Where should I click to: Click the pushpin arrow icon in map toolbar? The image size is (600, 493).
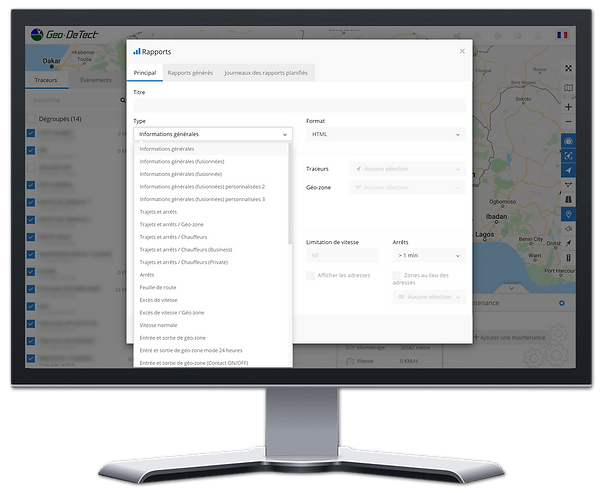point(568,243)
